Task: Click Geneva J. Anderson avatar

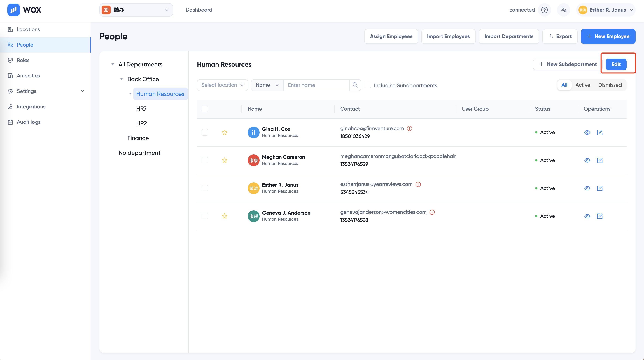Action: pyautogui.click(x=253, y=216)
